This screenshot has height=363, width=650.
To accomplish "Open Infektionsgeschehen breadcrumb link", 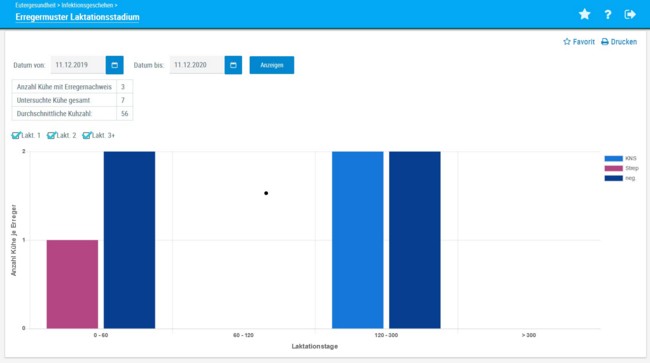I will pos(87,5).
